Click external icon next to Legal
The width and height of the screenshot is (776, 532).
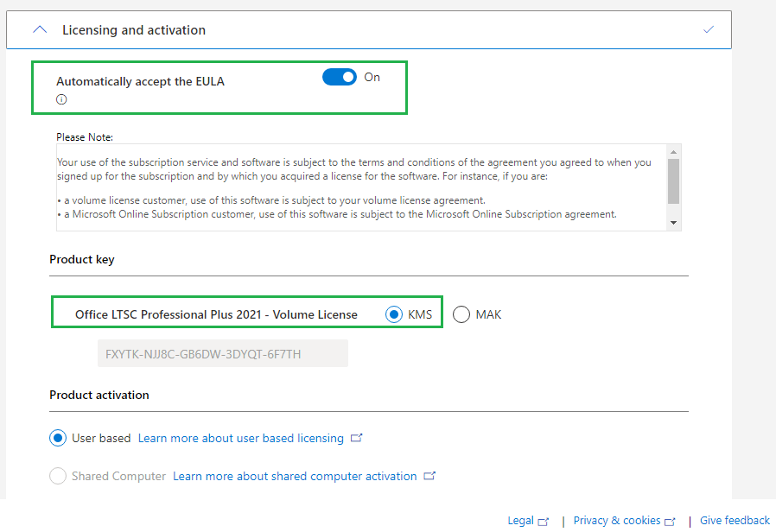[544, 522]
